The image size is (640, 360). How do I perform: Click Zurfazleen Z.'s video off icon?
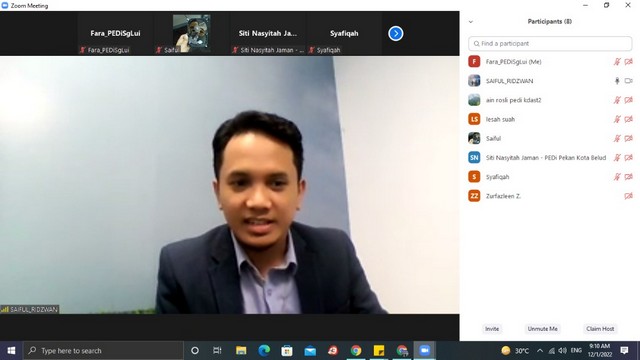coord(629,196)
